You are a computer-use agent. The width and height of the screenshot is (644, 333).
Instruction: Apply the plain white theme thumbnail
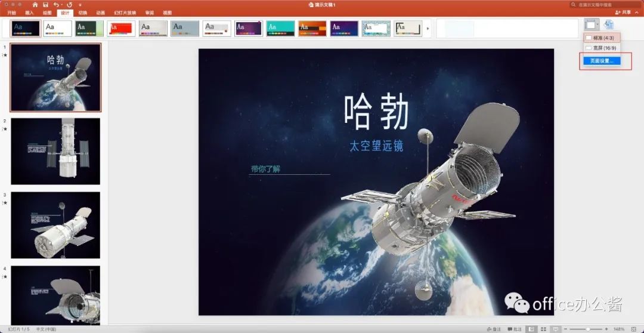(57, 29)
